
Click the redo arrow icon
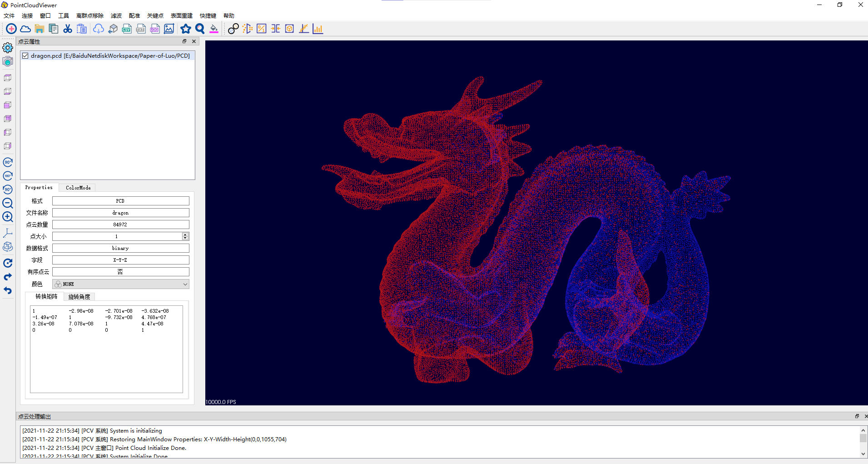[8, 277]
